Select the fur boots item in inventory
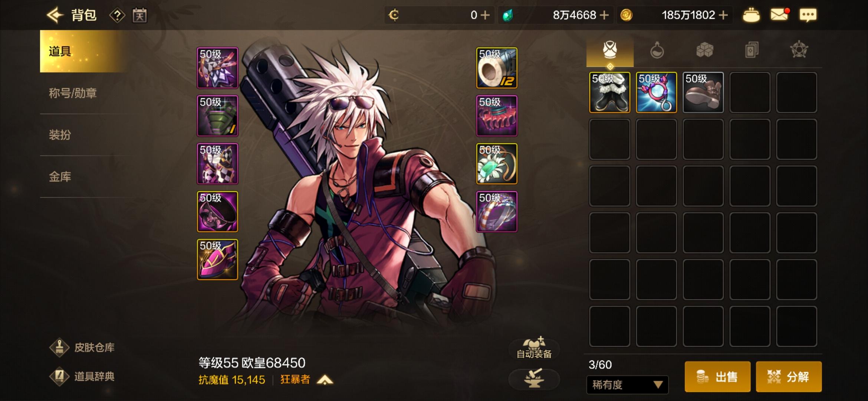Viewport: 868px width, 401px height. 610,92
